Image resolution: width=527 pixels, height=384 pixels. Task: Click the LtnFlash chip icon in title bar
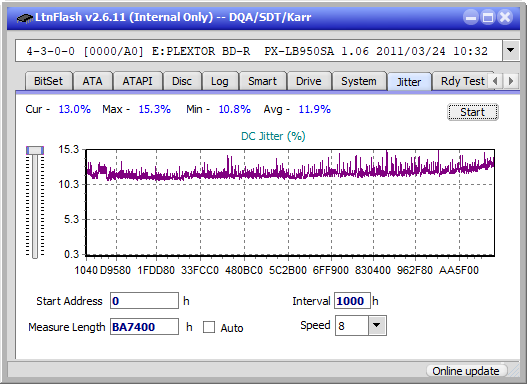pos(25,17)
